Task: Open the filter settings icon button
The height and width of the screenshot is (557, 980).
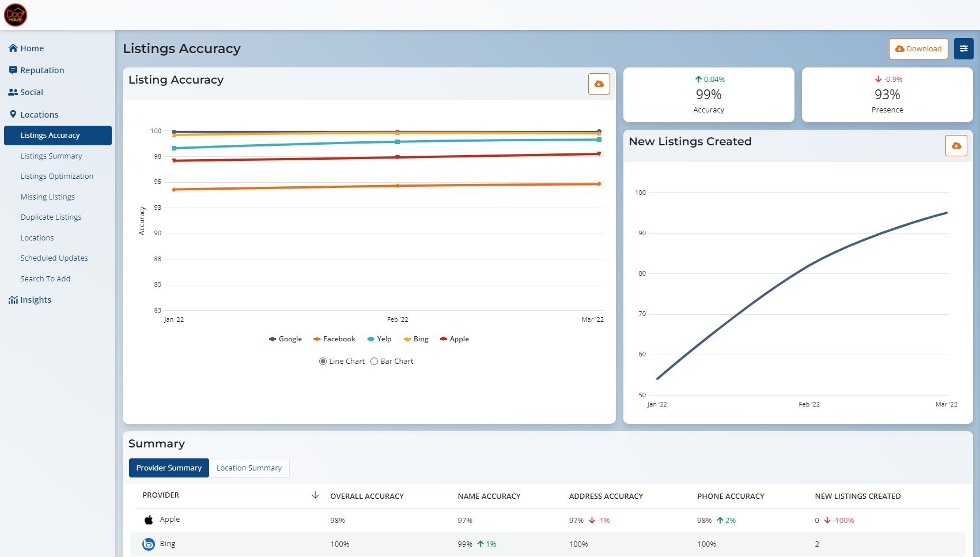Action: [x=963, y=49]
